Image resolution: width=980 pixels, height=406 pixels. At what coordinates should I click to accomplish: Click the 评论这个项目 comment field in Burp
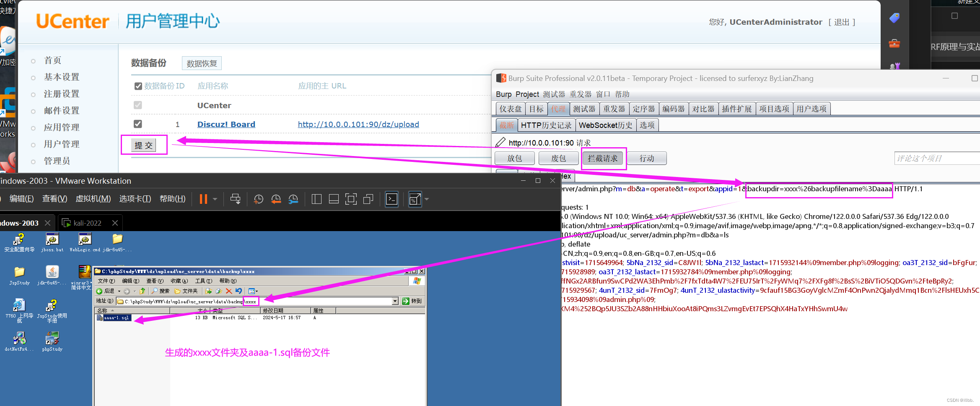coord(937,158)
